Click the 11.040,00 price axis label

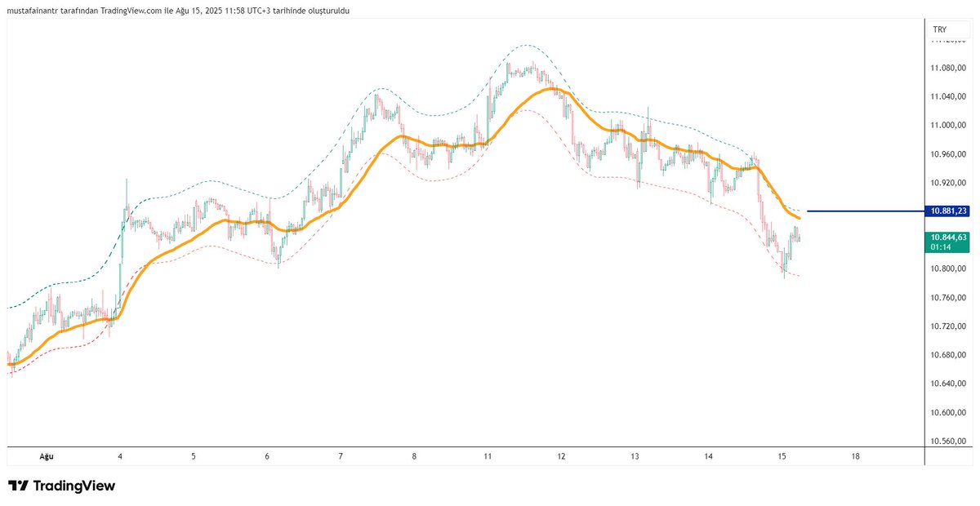pyautogui.click(x=948, y=96)
